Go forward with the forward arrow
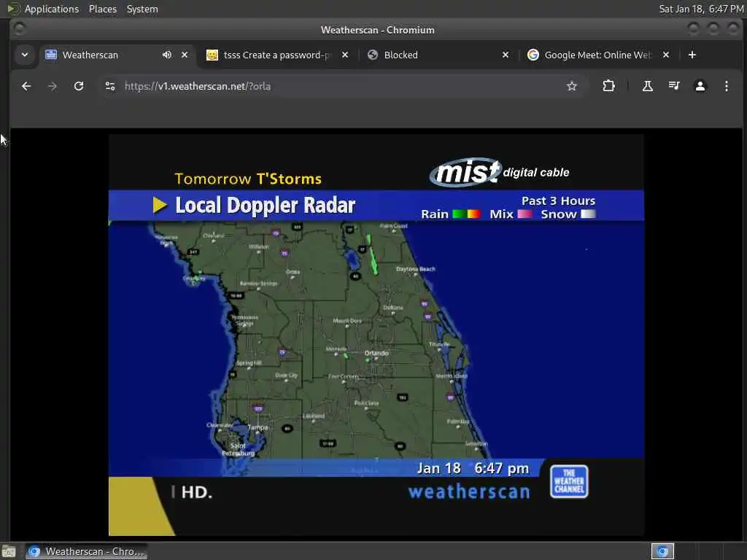The width and height of the screenshot is (747, 560). 53,86
